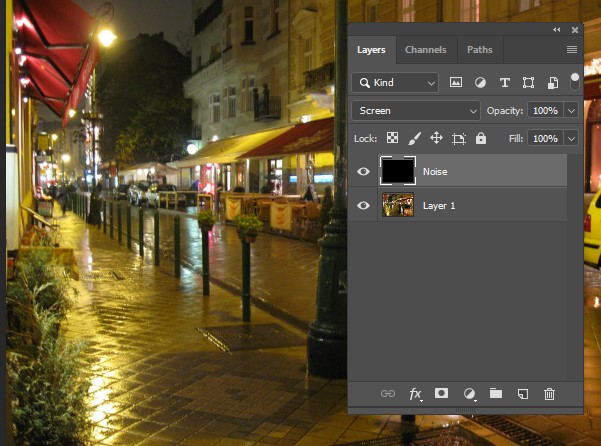Lock position move icon
The height and width of the screenshot is (446, 601).
pos(436,138)
